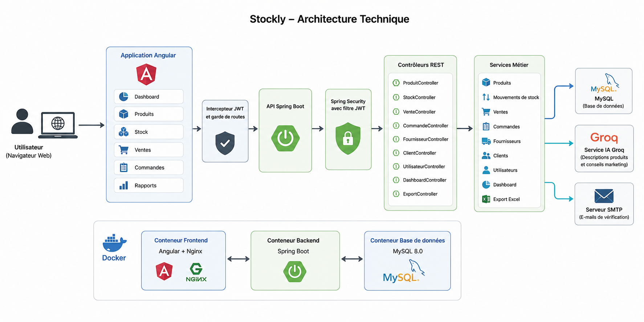The width and height of the screenshot is (644, 322).
Task: Click the Serveur SMTP label
Action: point(604,209)
